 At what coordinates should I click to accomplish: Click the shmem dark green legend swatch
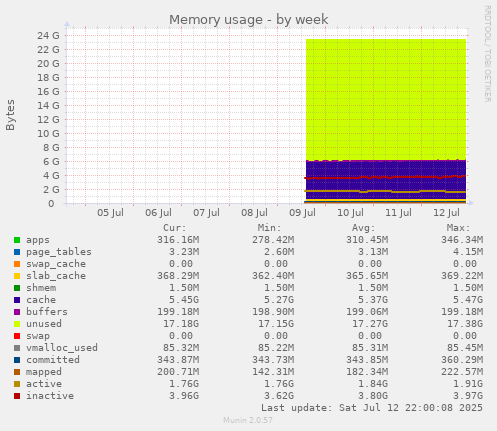(x=17, y=288)
